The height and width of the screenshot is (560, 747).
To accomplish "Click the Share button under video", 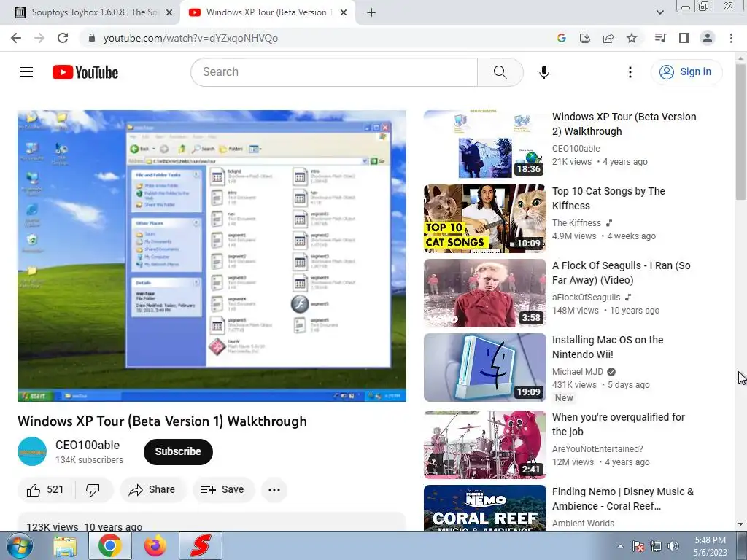I will (x=152, y=489).
